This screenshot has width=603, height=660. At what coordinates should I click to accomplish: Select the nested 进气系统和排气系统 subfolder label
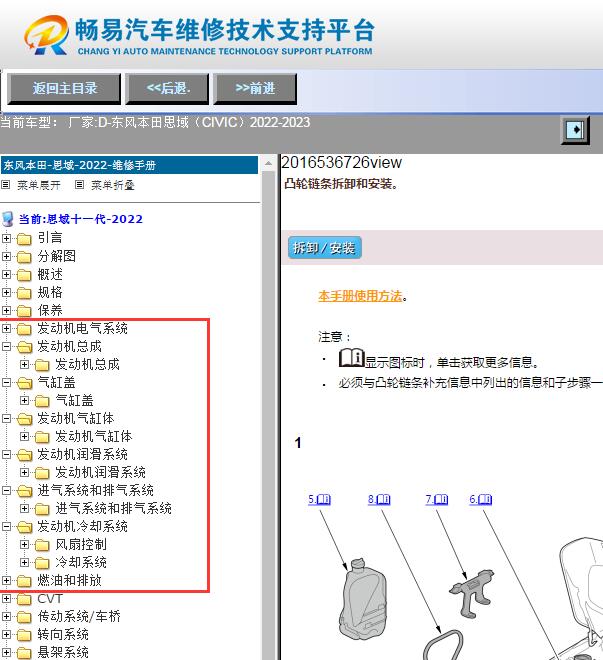click(x=114, y=508)
